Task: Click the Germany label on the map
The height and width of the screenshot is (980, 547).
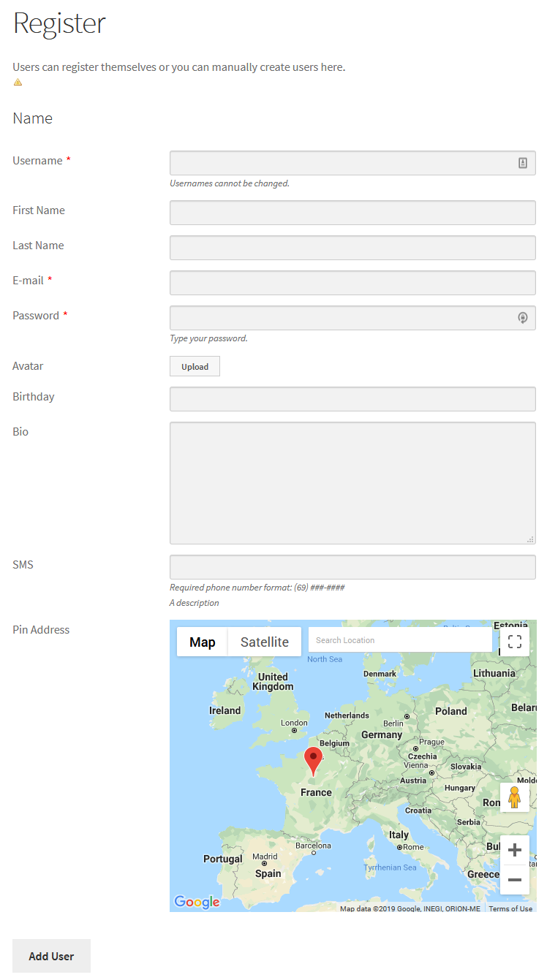Action: [382, 734]
